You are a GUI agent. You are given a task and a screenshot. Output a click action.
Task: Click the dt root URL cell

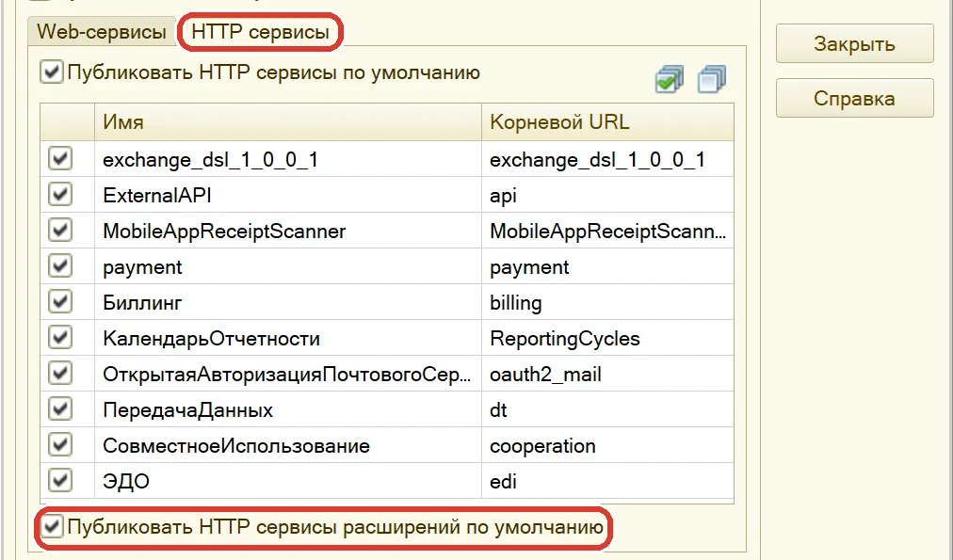click(x=607, y=410)
